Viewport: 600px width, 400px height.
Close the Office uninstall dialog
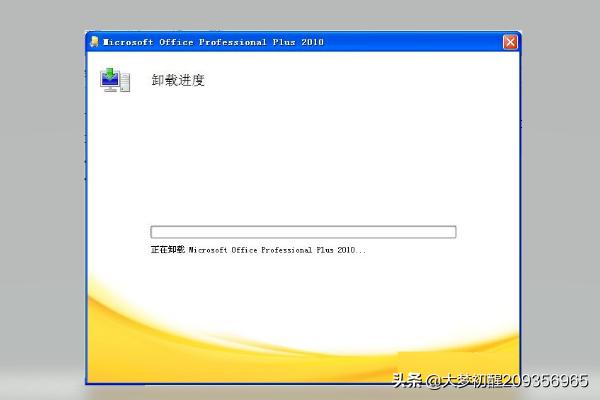point(510,42)
